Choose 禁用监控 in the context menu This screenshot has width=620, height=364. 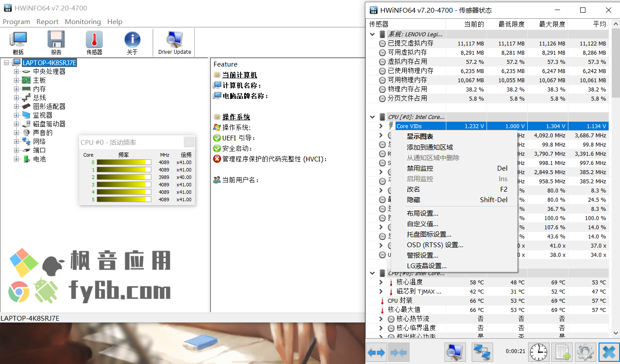(454, 168)
